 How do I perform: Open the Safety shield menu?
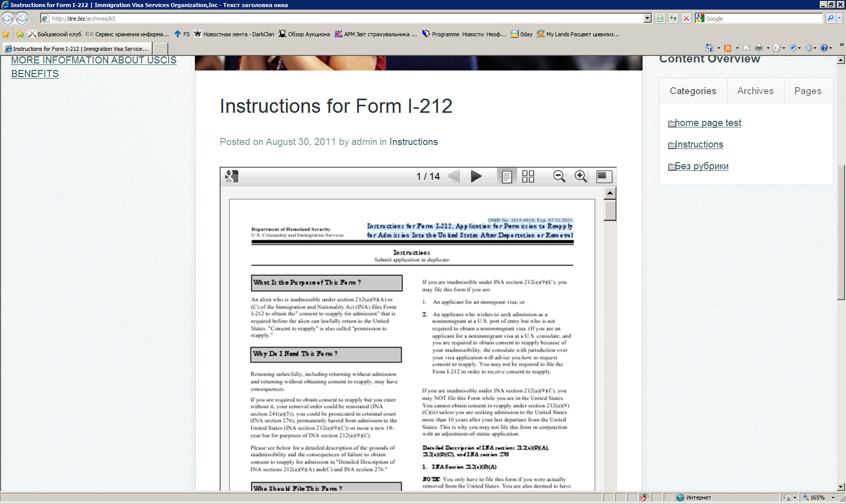(x=795, y=48)
